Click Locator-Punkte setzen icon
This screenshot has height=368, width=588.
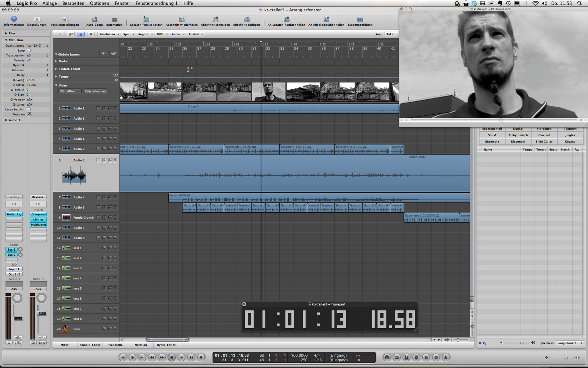tap(146, 19)
